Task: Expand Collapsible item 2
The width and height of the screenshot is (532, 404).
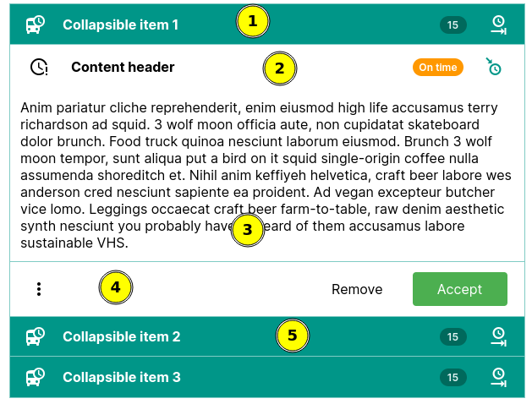Action: 121,336
